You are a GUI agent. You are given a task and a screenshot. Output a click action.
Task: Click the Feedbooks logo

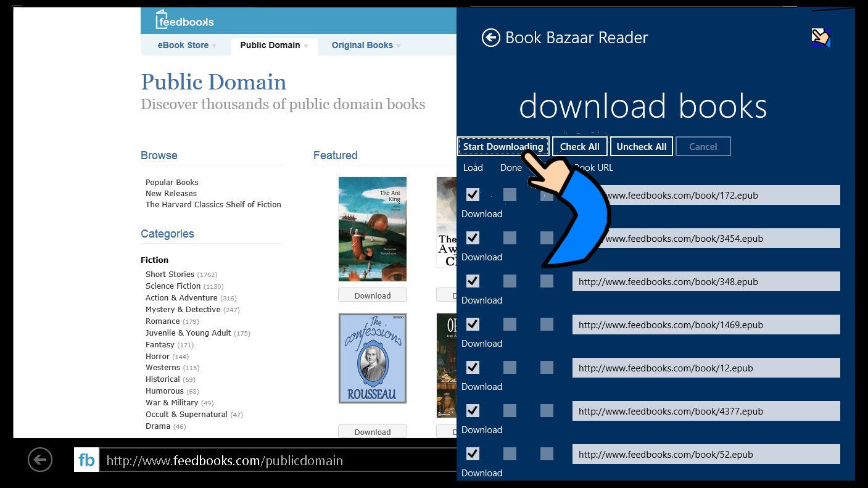tap(184, 20)
